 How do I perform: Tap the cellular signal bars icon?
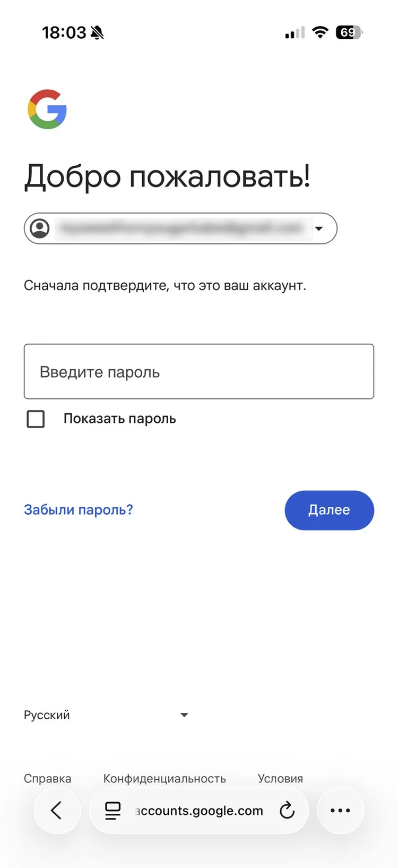(295, 33)
